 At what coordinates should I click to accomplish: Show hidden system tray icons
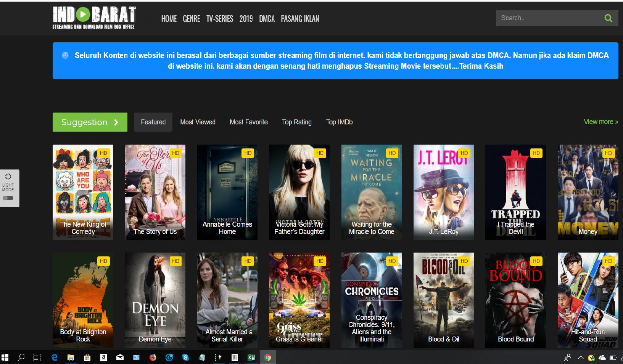tap(580, 358)
